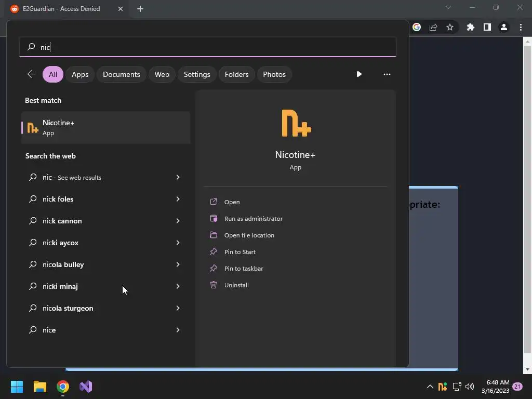The height and width of the screenshot is (399, 532).
Task: Expand the 'nicki minaj' suggestion chevron
Action: [x=178, y=286]
